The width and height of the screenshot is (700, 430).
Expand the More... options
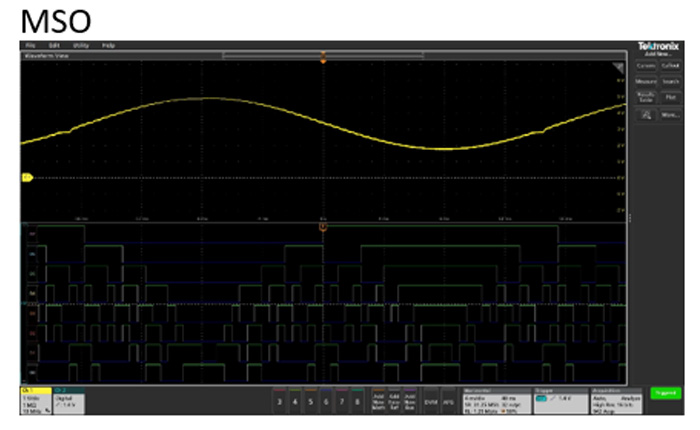(x=670, y=115)
